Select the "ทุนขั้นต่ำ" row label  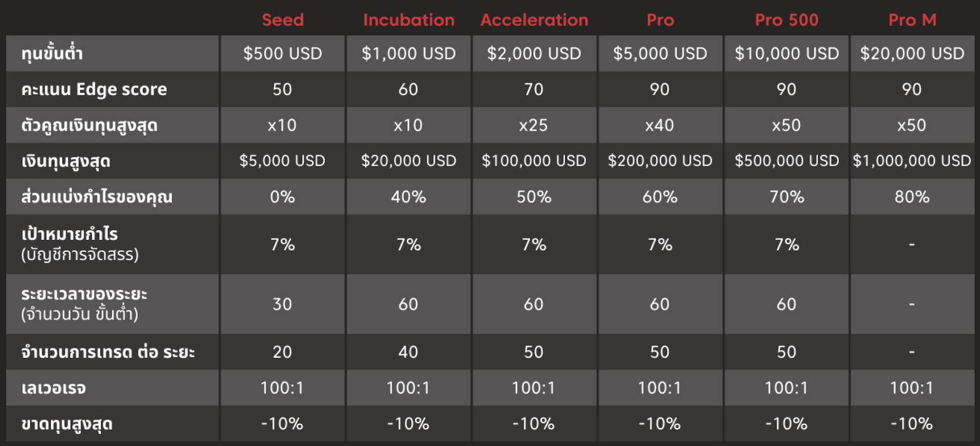[x=52, y=54]
